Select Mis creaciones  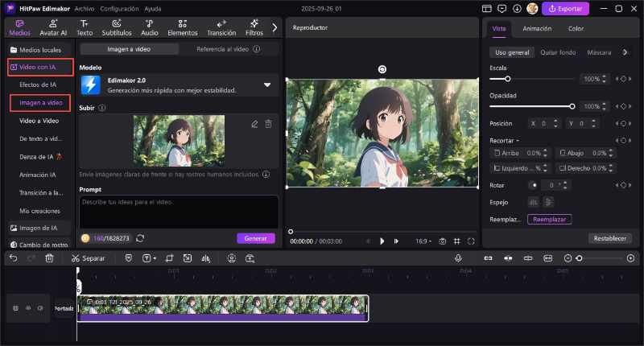[x=39, y=211]
